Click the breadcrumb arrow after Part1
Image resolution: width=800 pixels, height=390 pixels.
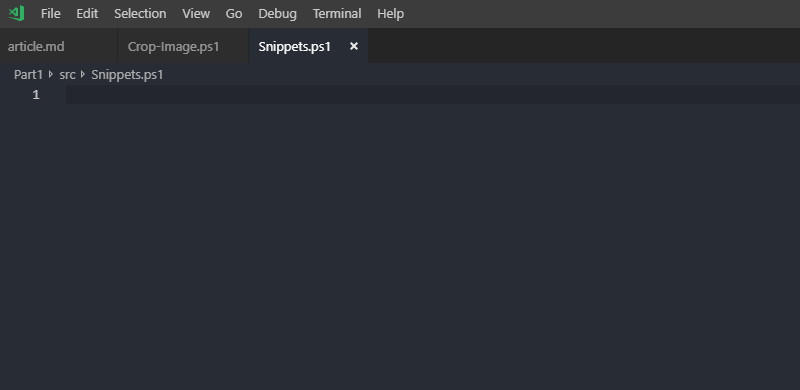51,75
